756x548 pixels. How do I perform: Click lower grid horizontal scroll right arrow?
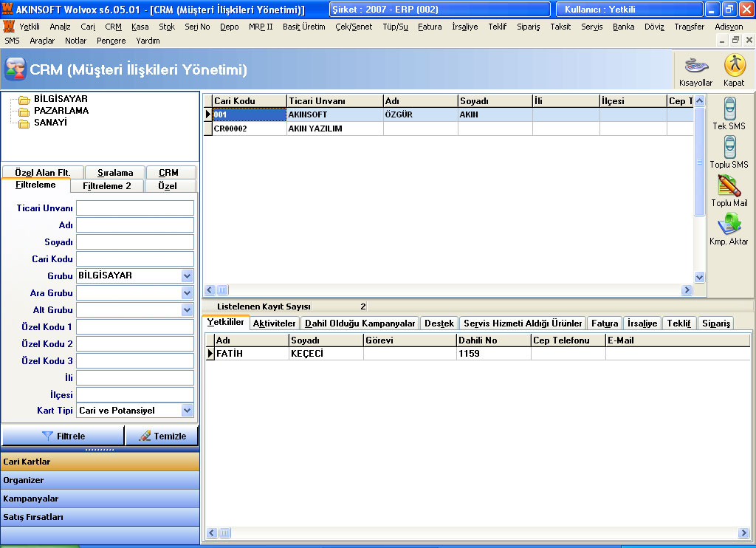click(743, 533)
